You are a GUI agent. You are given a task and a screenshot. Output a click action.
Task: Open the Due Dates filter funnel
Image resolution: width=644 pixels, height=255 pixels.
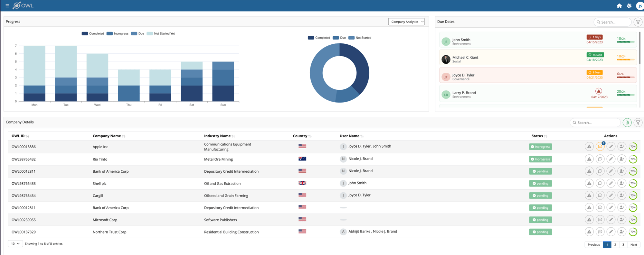638,22
